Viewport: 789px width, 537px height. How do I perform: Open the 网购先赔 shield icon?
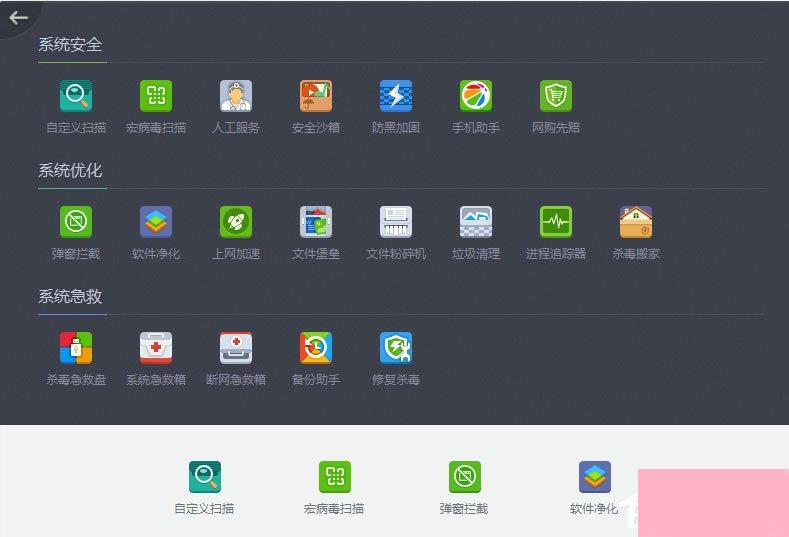click(556, 96)
